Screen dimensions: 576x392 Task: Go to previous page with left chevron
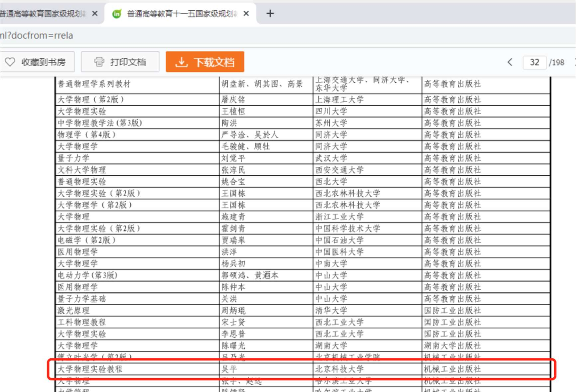[x=510, y=62]
